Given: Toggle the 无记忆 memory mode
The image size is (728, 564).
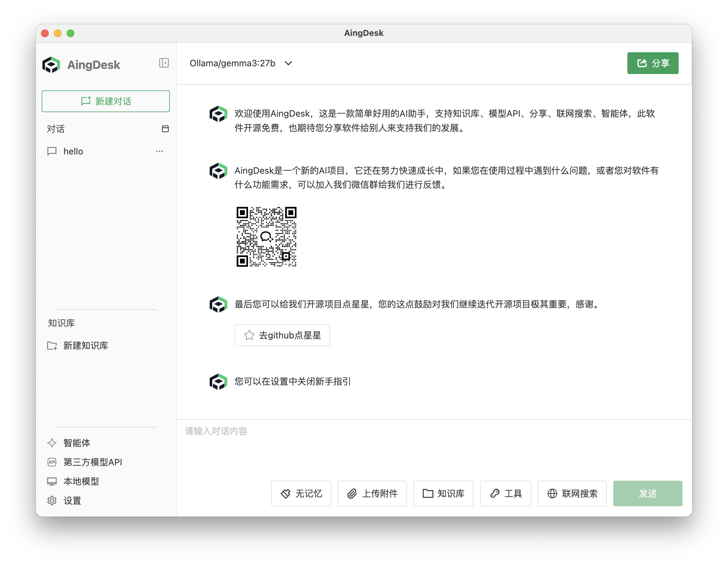Looking at the screenshot, I should tap(301, 493).
